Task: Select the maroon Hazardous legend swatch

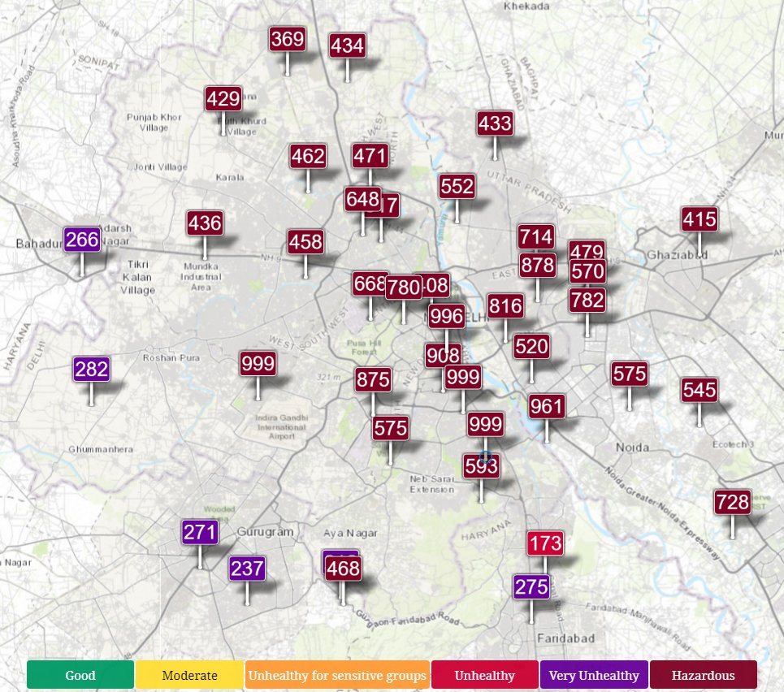Action: tap(704, 675)
